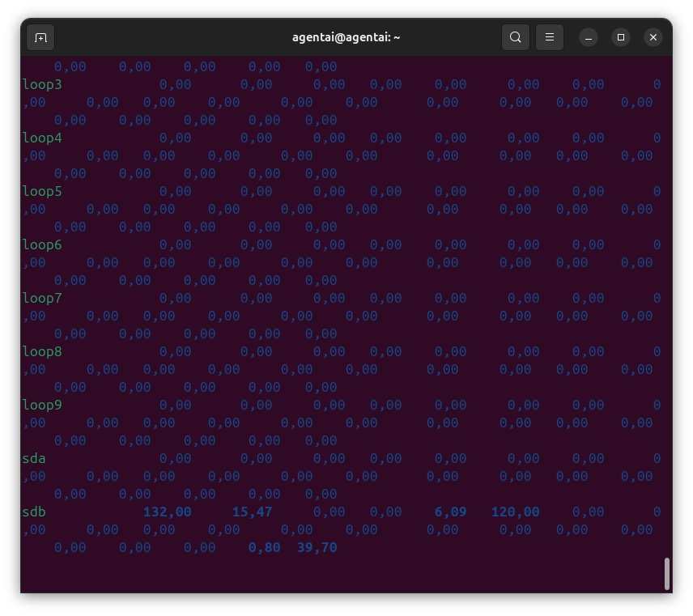
Task: Select the loop7 device name
Action: [x=42, y=298]
